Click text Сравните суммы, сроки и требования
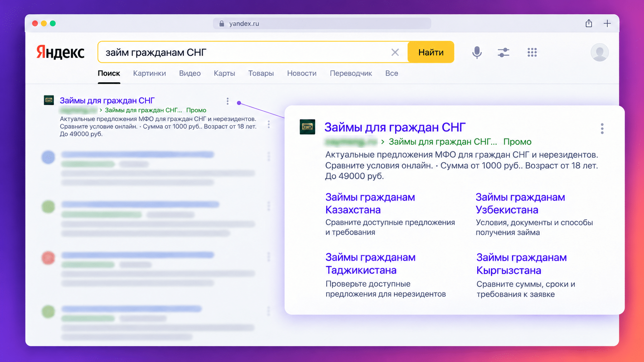The height and width of the screenshot is (362, 644). point(526,289)
